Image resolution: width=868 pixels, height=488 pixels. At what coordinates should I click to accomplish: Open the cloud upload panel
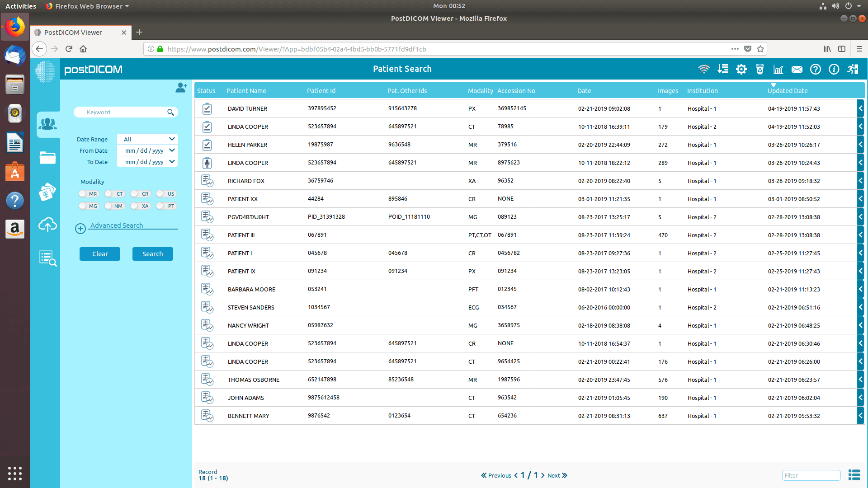pos(47,225)
